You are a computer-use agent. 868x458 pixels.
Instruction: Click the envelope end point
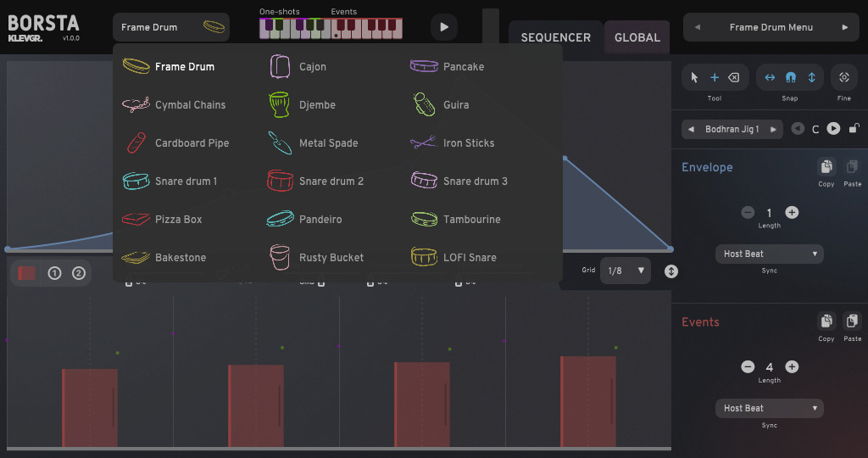coord(670,249)
